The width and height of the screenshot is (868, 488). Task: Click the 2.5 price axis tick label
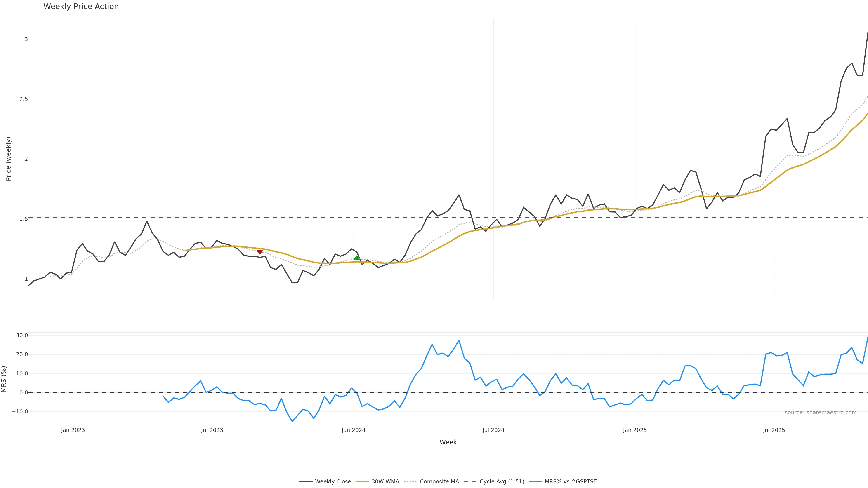pyautogui.click(x=24, y=99)
